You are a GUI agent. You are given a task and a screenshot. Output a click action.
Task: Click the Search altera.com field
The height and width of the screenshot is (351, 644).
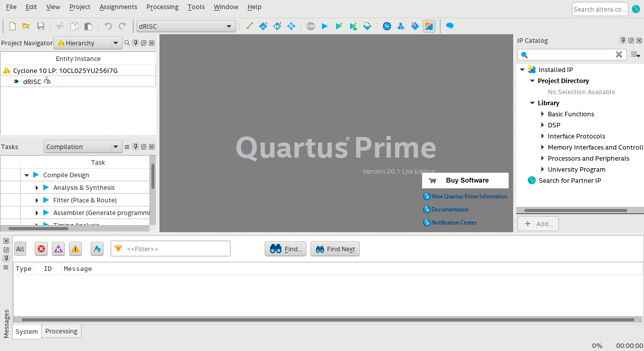click(x=600, y=9)
